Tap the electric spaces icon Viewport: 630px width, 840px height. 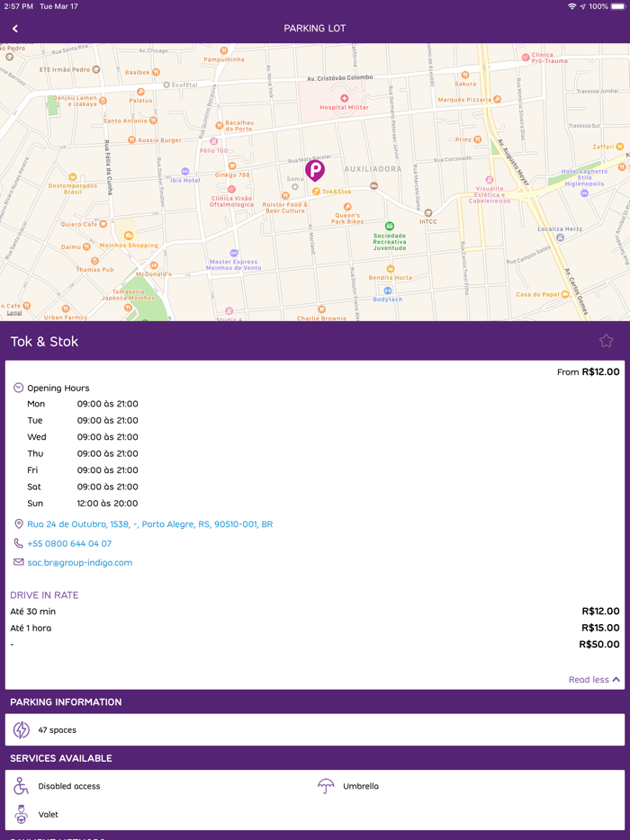click(x=22, y=729)
